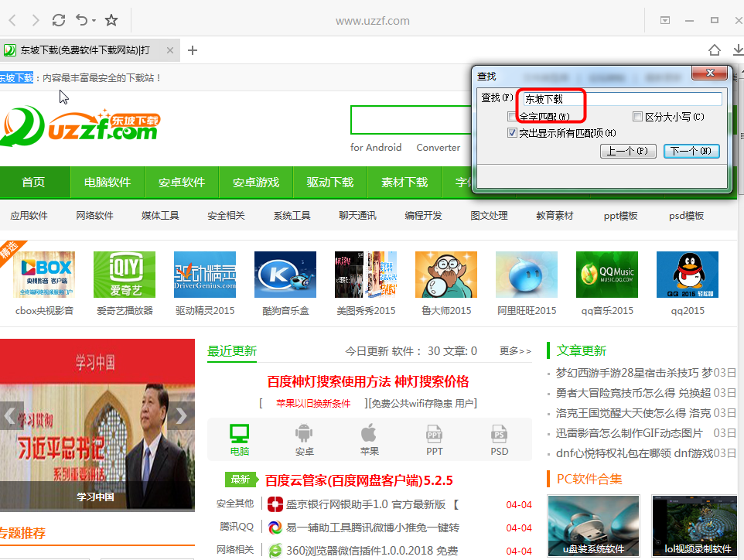The width and height of the screenshot is (744, 560).
Task: Enable the 全字匹配 checkbox
Action: click(x=511, y=116)
